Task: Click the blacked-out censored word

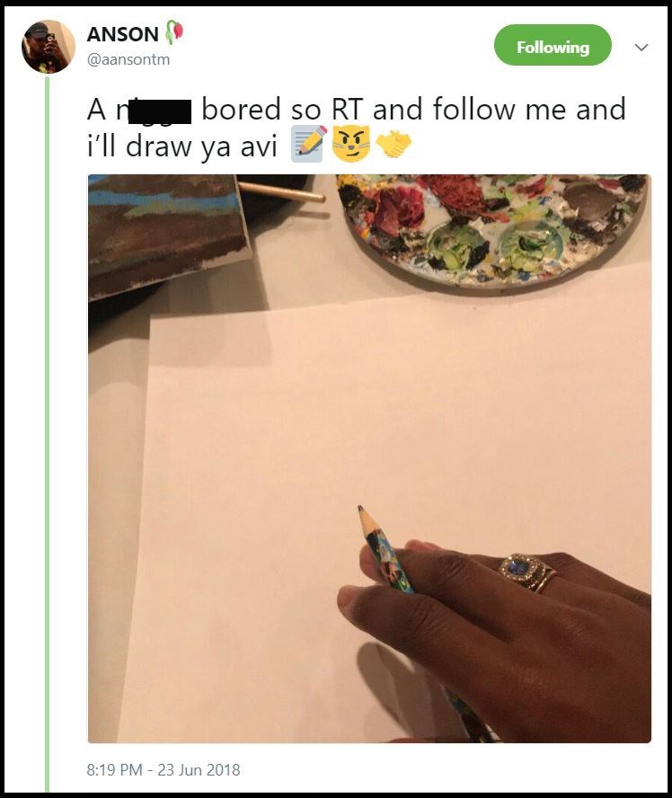Action: coord(160,111)
